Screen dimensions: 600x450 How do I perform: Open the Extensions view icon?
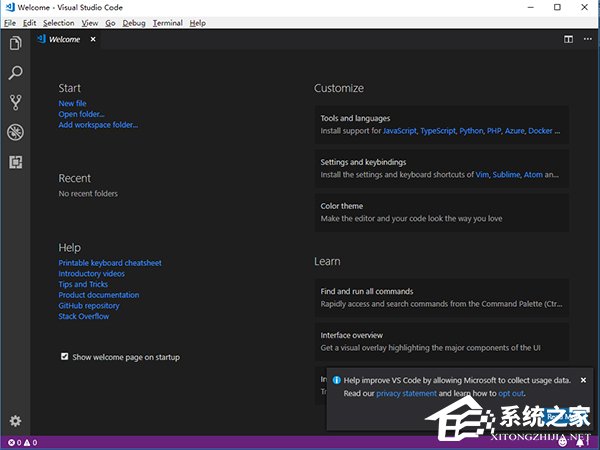click(x=15, y=162)
